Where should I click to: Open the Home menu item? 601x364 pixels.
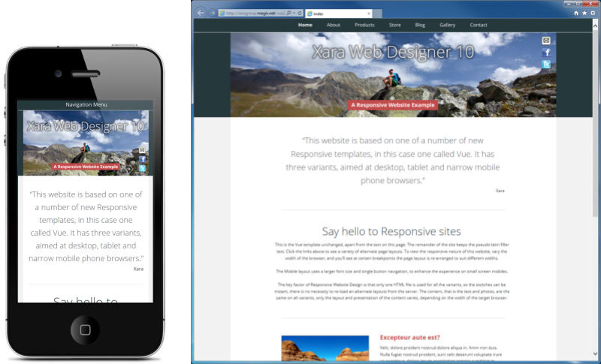coord(305,25)
